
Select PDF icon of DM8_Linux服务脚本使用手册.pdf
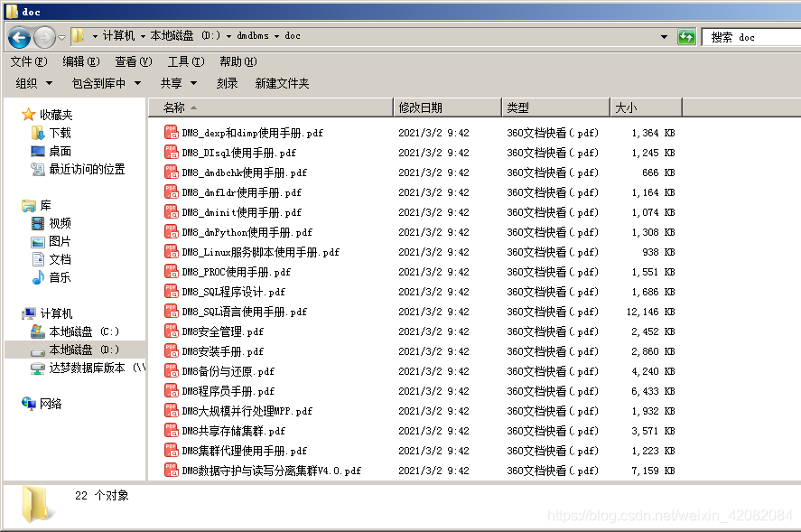172,252
